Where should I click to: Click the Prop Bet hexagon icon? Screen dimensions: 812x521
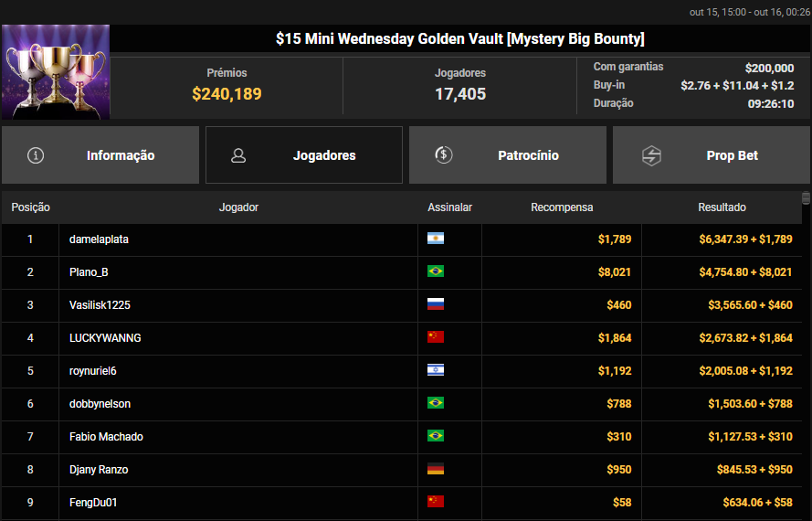[651, 155]
